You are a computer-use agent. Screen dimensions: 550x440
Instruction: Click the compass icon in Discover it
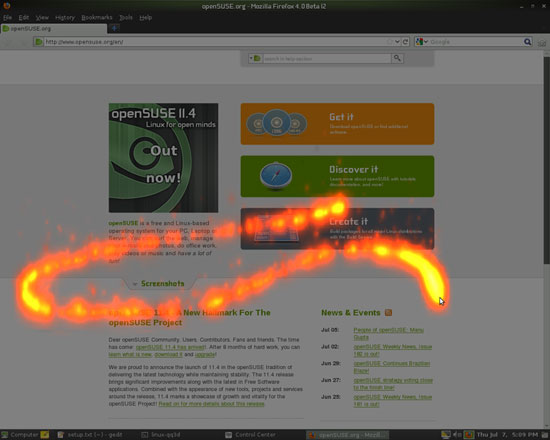pos(276,175)
